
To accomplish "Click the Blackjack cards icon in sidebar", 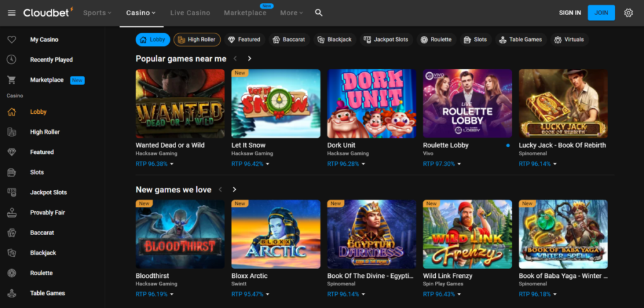I will [x=11, y=253].
